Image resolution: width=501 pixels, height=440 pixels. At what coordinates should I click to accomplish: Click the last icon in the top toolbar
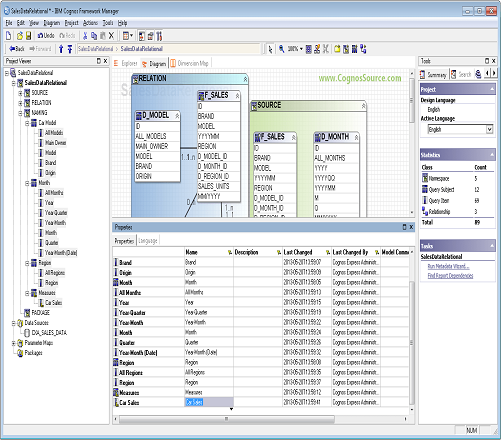tap(159, 36)
